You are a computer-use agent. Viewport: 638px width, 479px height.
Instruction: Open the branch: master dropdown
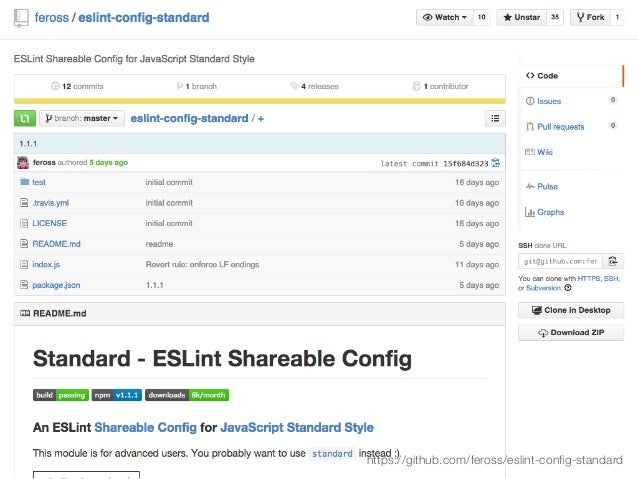(82, 118)
